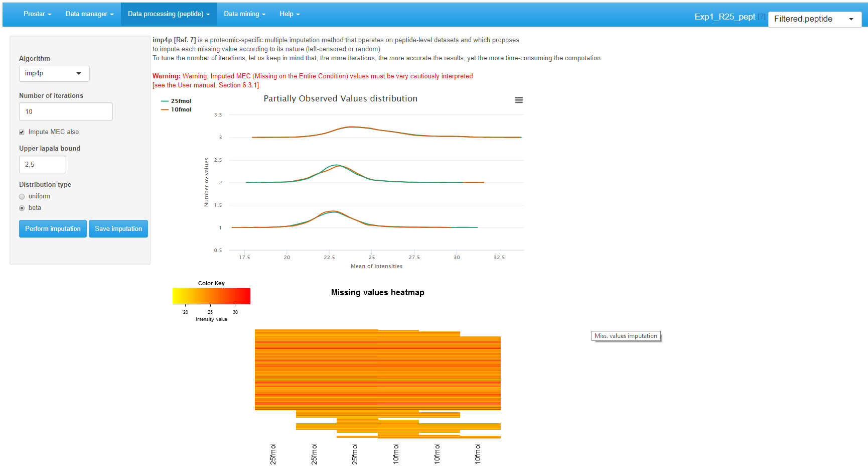The height and width of the screenshot is (473, 868).
Task: Click the Number of iterations input field
Action: click(x=65, y=111)
